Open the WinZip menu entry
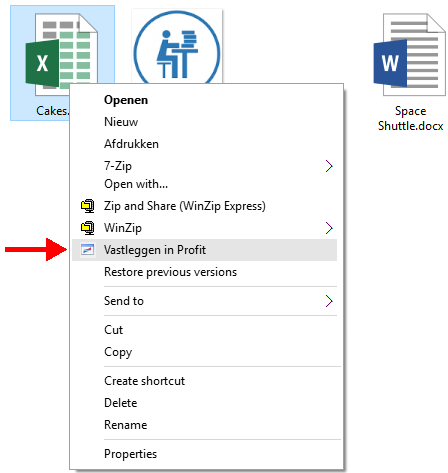Screen dimensions: 448x473 [205, 228]
